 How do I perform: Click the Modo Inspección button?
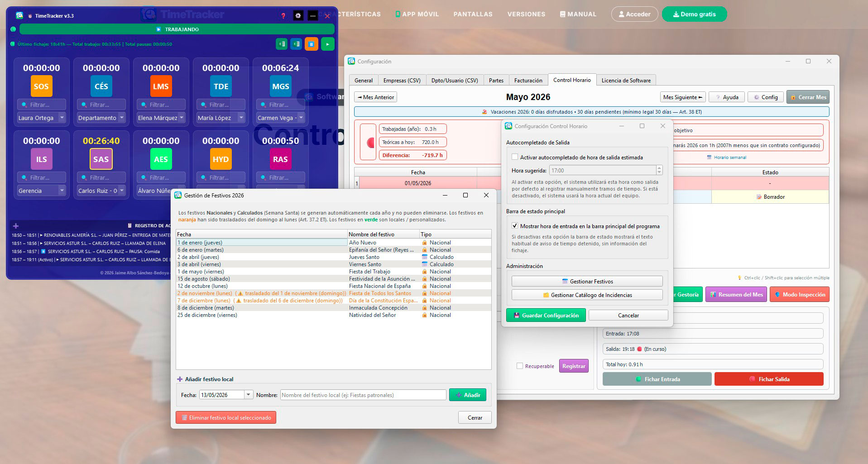coord(800,294)
